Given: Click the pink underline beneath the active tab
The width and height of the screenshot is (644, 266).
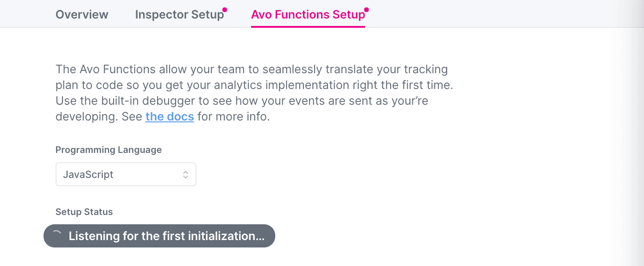Looking at the screenshot, I should pos(308,26).
